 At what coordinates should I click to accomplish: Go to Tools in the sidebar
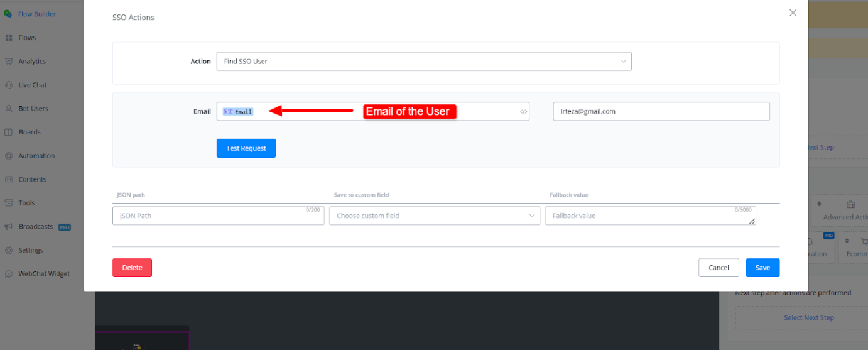click(x=26, y=203)
